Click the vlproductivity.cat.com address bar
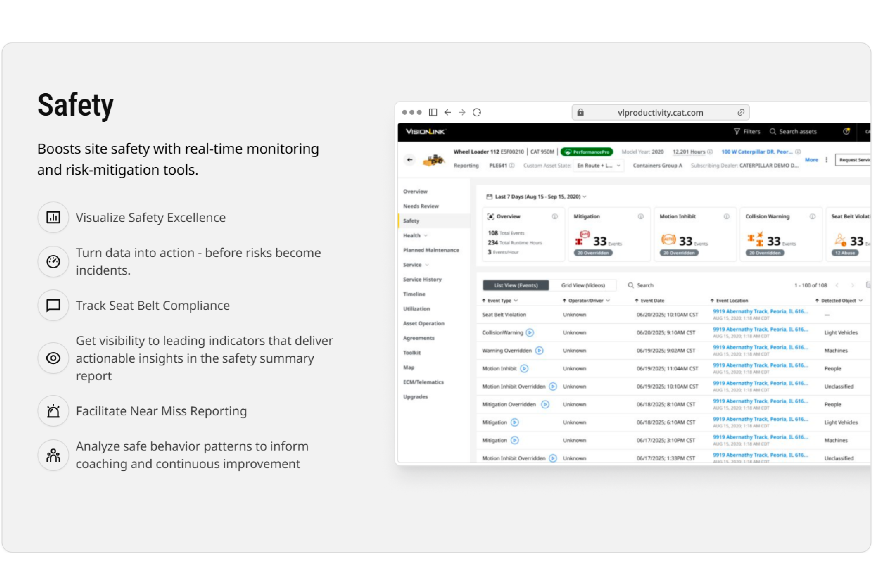Screen dimensions: 882x588 (661, 113)
